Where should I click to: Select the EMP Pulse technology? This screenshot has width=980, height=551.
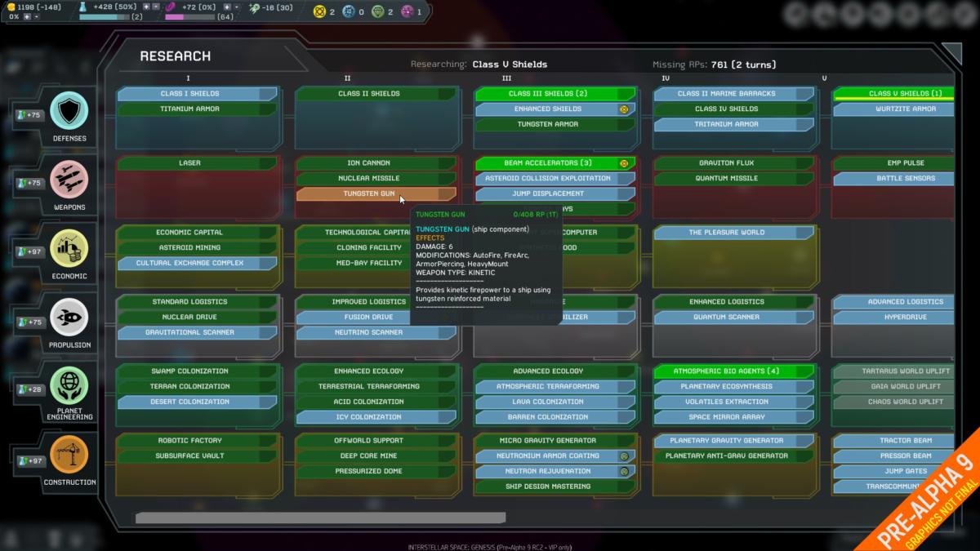[894, 163]
